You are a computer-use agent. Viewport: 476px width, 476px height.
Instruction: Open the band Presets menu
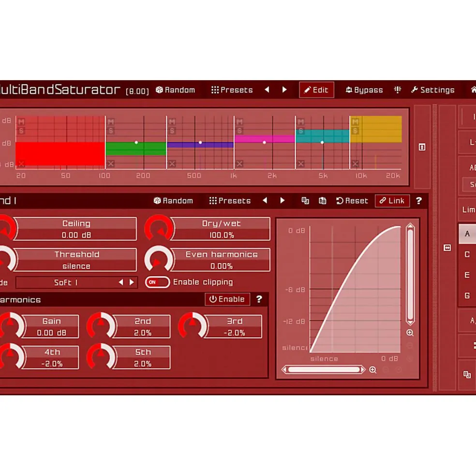[x=230, y=201]
